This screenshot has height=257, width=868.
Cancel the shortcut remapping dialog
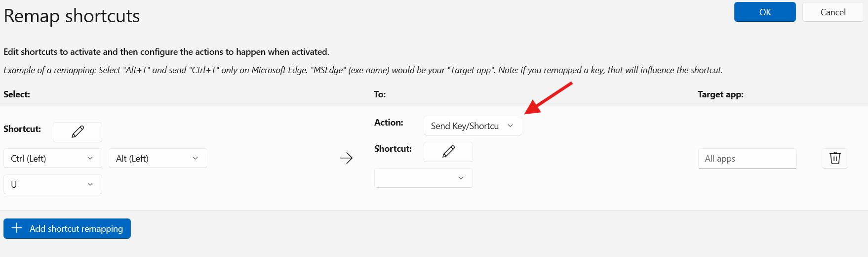point(832,12)
